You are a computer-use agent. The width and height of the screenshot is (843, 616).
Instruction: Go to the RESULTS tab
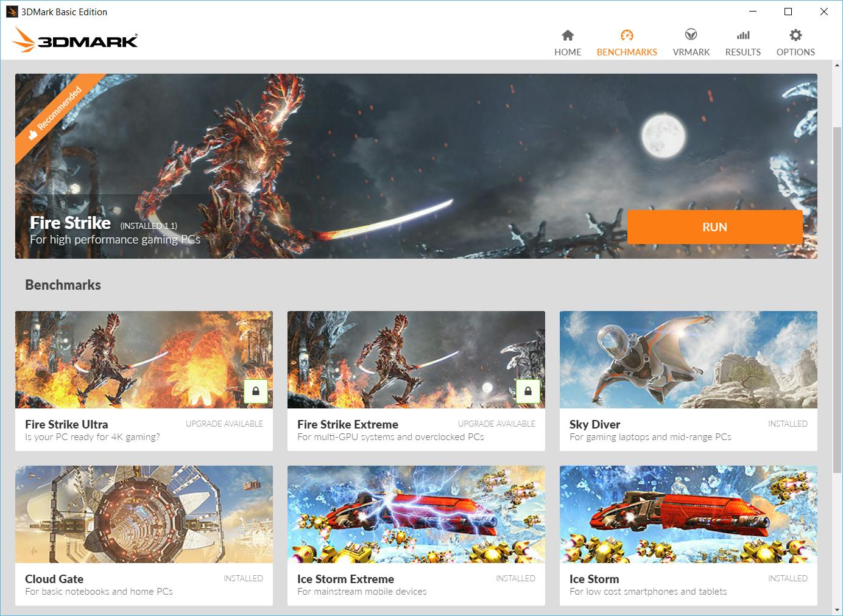tap(743, 43)
